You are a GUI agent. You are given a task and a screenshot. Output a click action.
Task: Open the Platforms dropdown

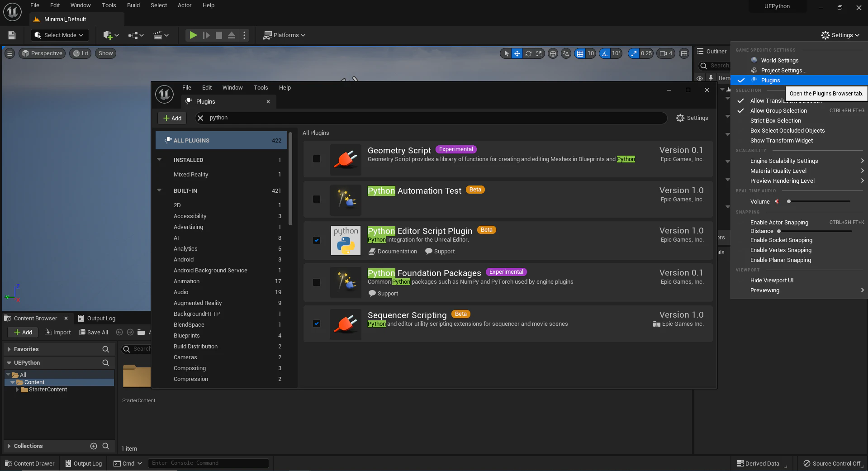coord(285,35)
